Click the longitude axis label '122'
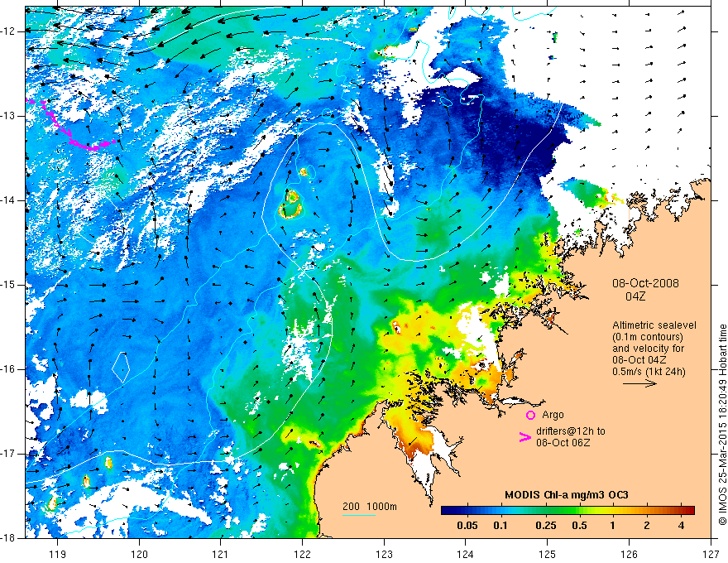The width and height of the screenshot is (728, 563). click(x=302, y=554)
